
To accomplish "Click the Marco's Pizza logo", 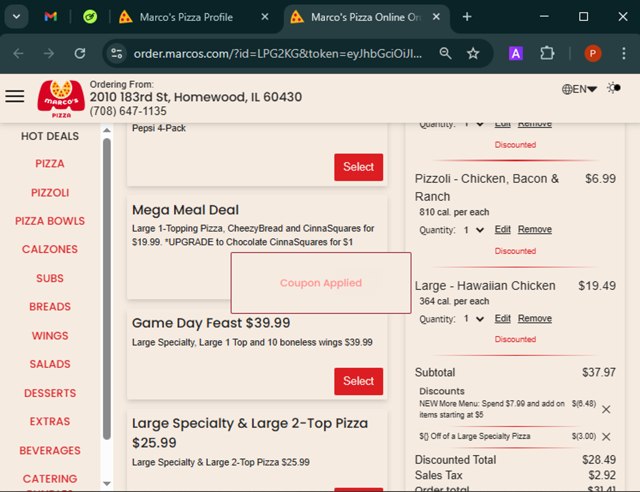I will 61,99.
